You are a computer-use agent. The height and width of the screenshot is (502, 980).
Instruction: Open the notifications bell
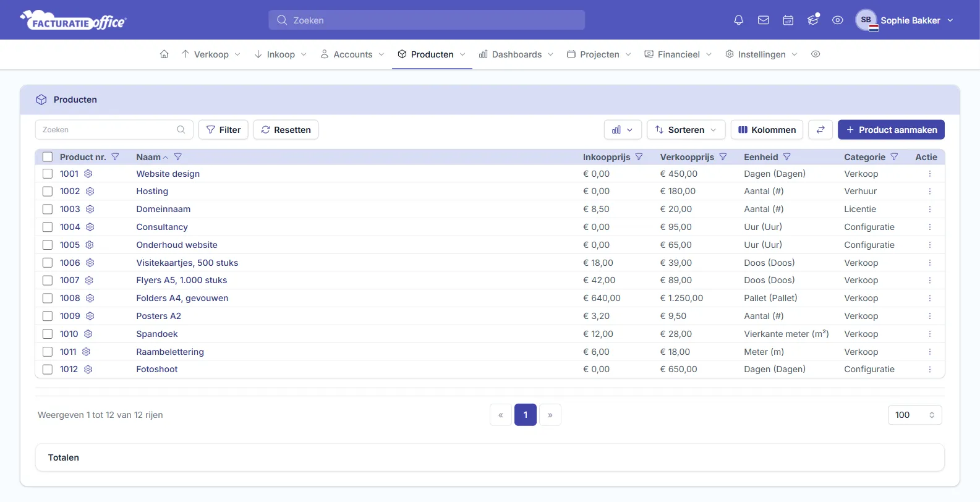point(738,20)
